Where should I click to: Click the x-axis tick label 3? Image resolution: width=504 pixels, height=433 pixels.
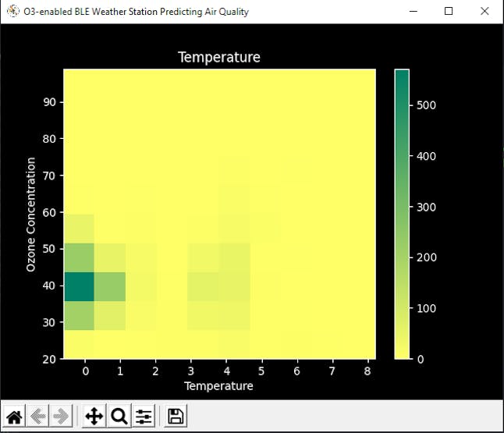191,371
